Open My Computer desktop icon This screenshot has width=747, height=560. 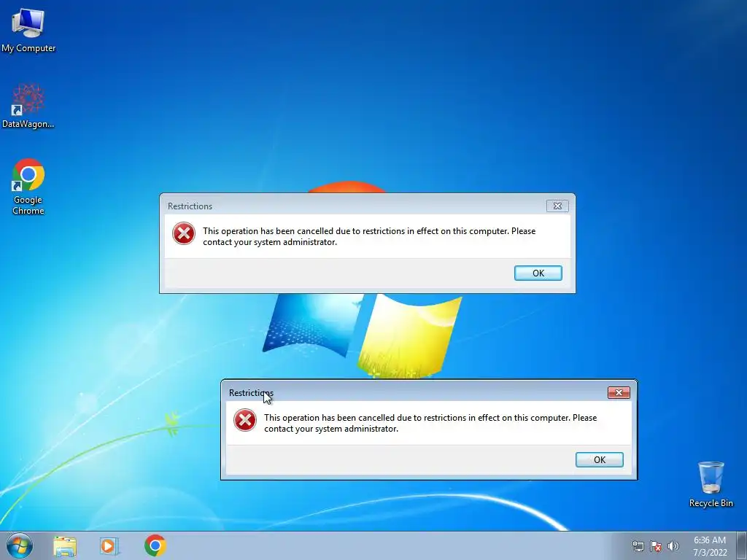28,30
